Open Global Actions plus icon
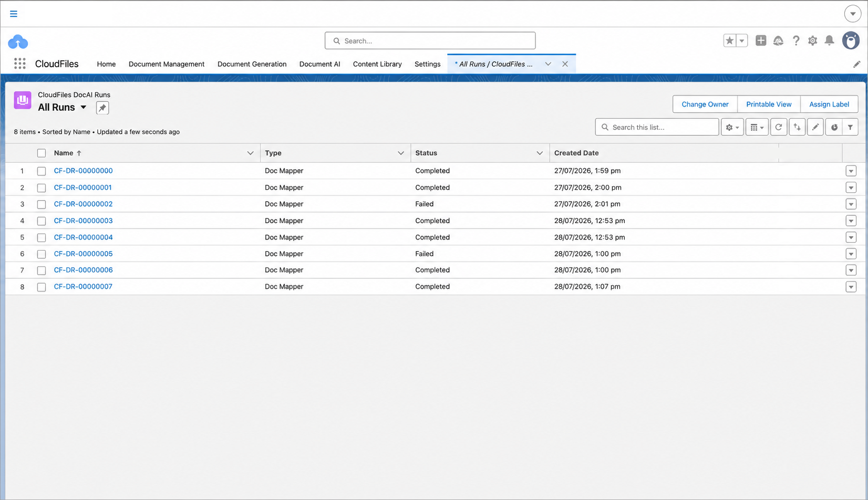868x500 pixels. (761, 40)
